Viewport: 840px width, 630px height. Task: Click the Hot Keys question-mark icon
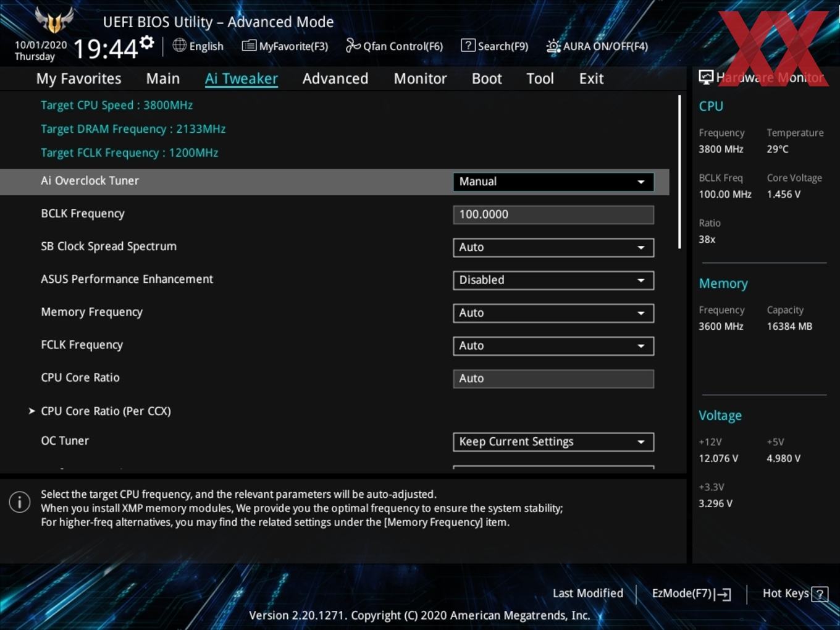pos(820,594)
